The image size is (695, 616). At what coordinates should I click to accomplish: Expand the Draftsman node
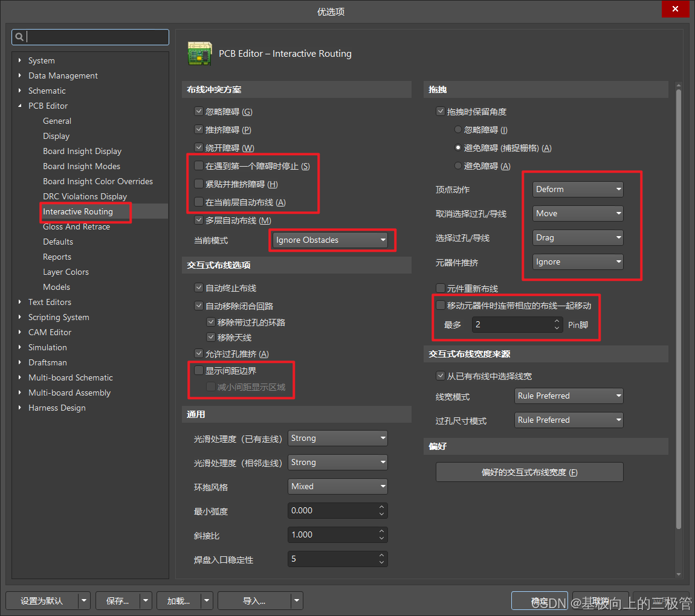pos(19,362)
